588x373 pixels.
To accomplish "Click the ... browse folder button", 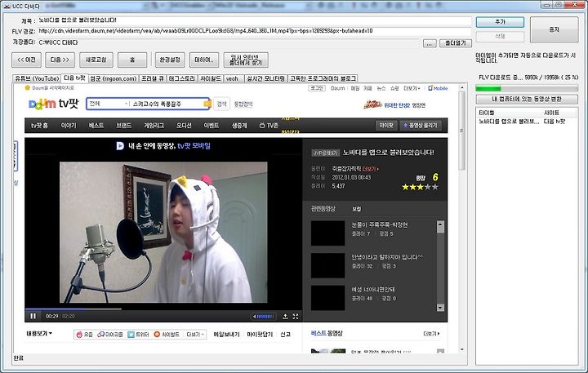I will pyautogui.click(x=430, y=44).
